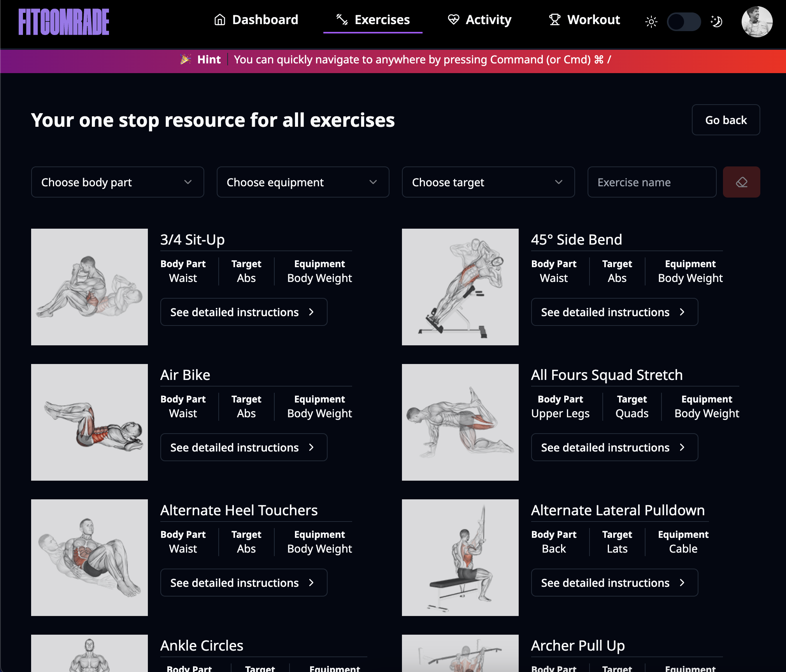The height and width of the screenshot is (672, 786).
Task: Click the moon dark-mode icon
Action: coord(717,21)
